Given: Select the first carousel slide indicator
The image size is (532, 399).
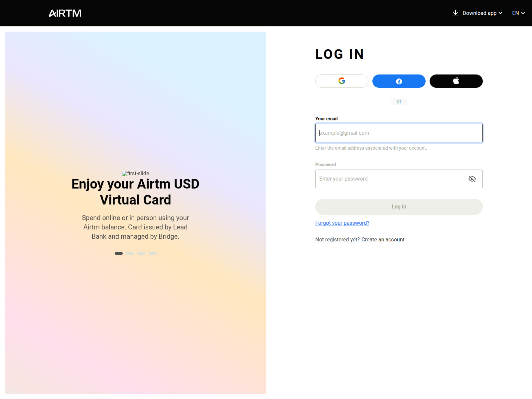Looking at the screenshot, I should (x=119, y=253).
